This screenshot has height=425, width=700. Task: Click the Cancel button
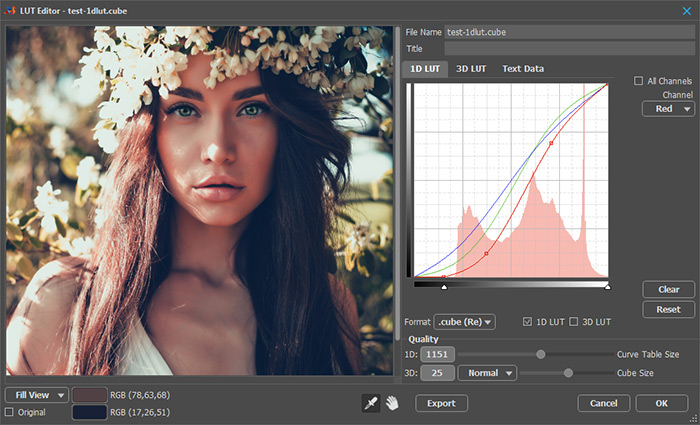click(x=604, y=403)
